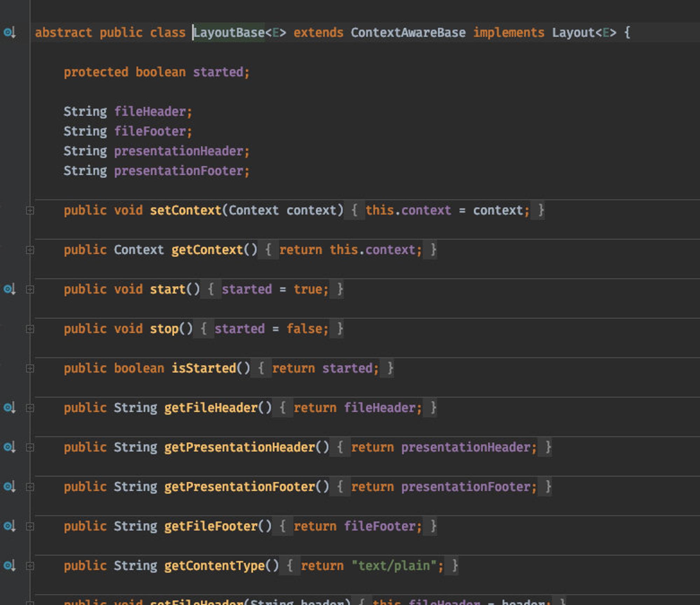Click the fileHeader field declaration
Image resolution: width=700 pixels, height=605 pixels.
coord(150,112)
